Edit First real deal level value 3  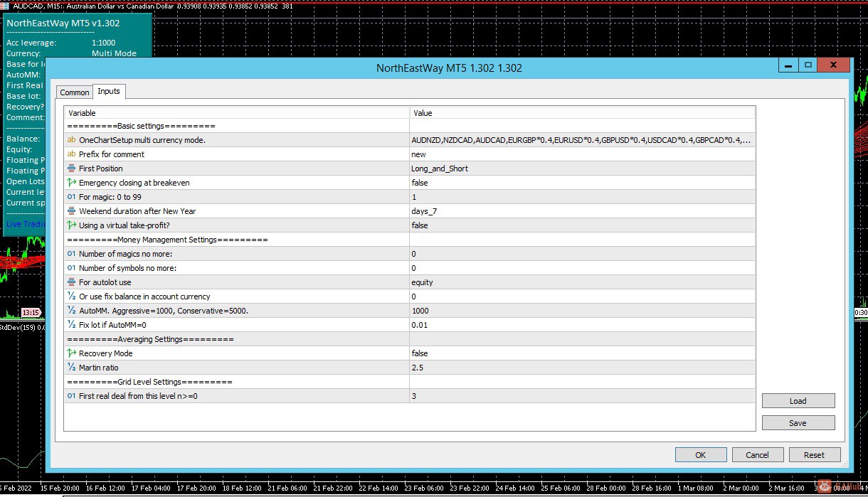coord(582,396)
